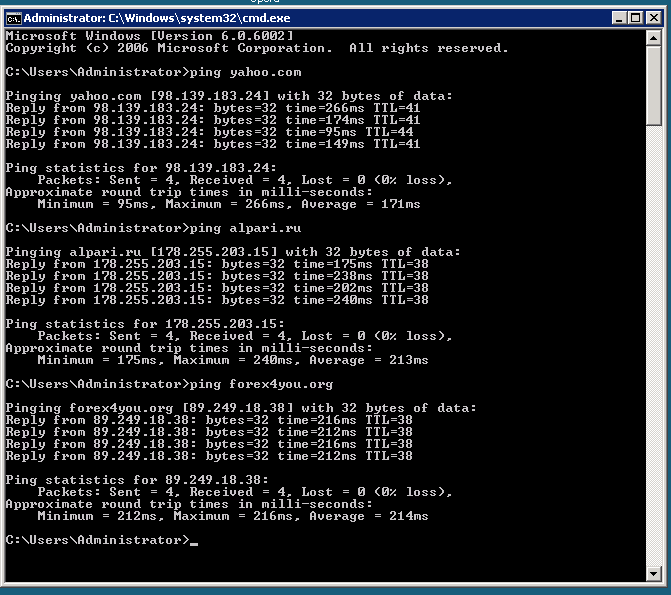Click the line 'Average = 171ms'
The image size is (671, 595).
(x=229, y=204)
